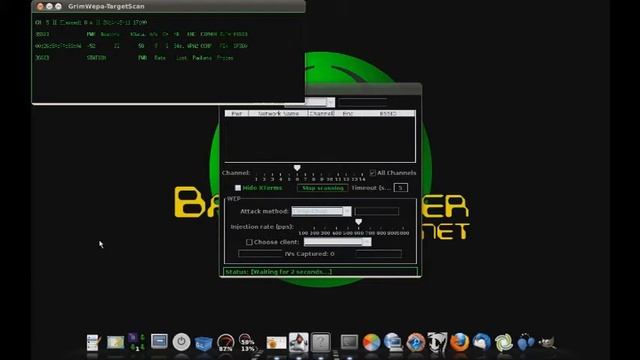Open the colorful pie chart dock icon
Image resolution: width=640 pixels, height=360 pixels.
pyautogui.click(x=371, y=342)
